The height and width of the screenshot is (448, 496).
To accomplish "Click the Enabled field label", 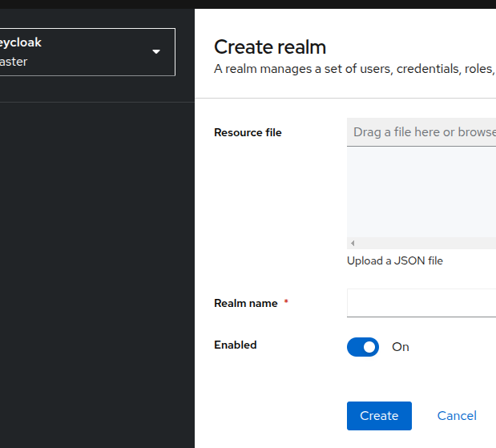I will pos(235,345).
